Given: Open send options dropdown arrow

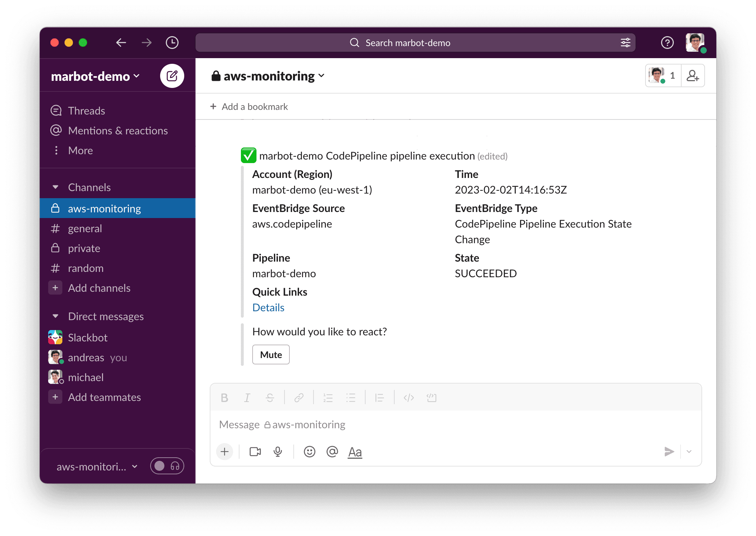Looking at the screenshot, I should click(x=689, y=452).
